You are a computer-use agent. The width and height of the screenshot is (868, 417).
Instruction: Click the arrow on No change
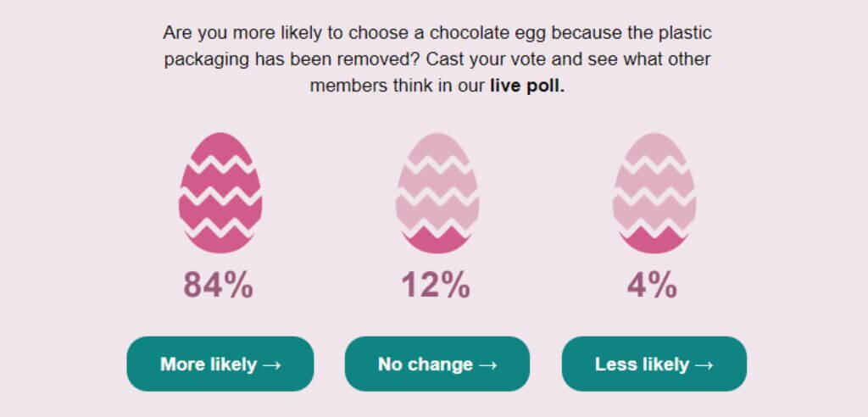487,365
